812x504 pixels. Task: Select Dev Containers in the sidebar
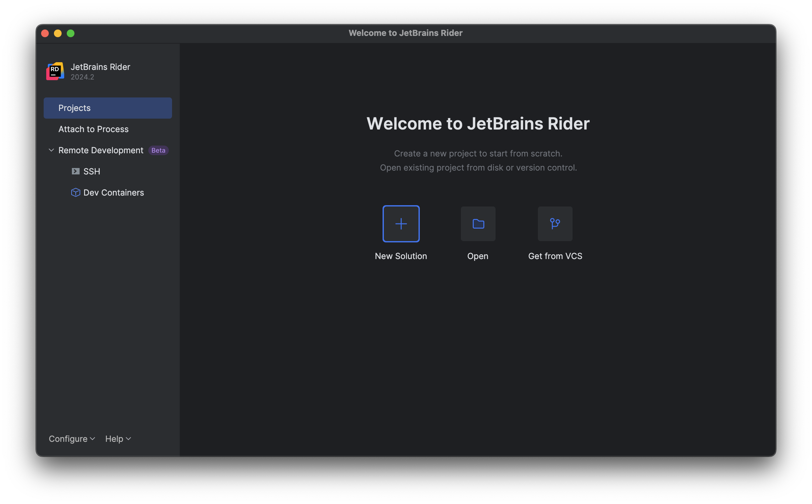[113, 192]
